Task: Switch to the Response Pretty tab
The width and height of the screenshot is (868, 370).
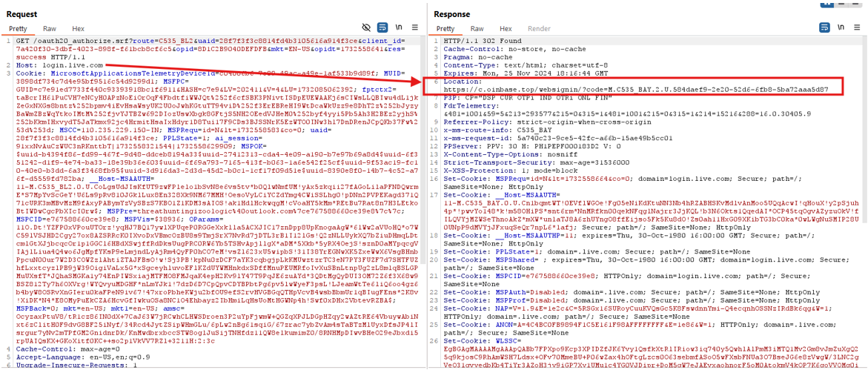Action: pos(445,29)
